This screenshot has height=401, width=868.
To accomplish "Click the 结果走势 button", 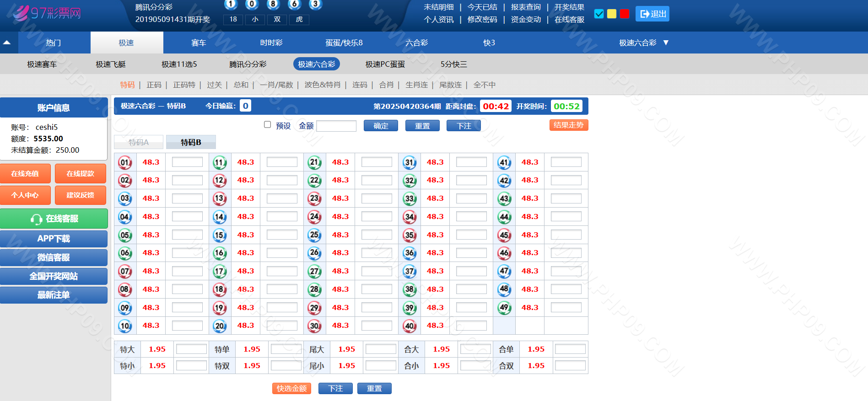I will pos(568,125).
